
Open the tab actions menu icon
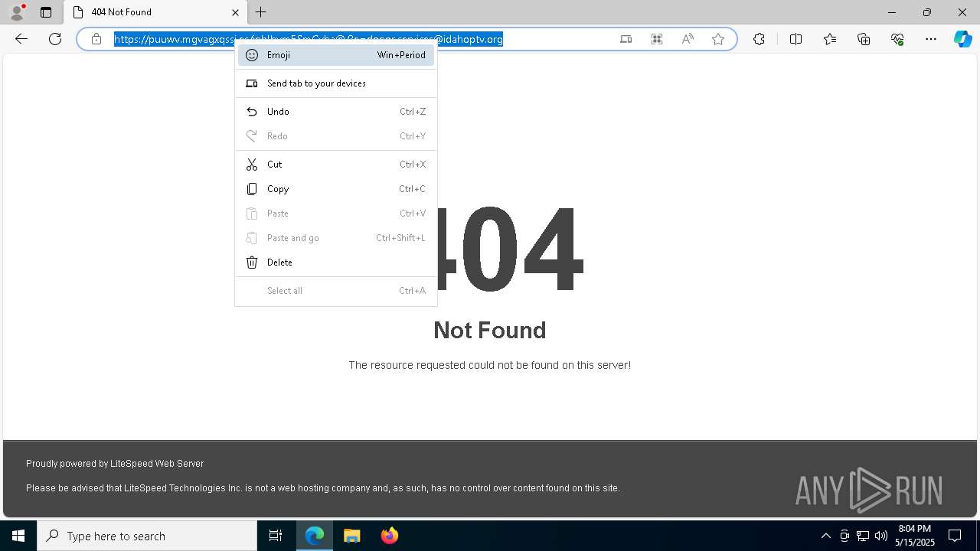[46, 12]
